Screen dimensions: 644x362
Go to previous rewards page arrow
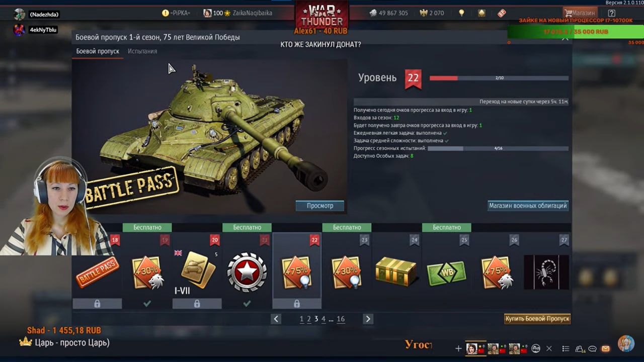click(276, 319)
